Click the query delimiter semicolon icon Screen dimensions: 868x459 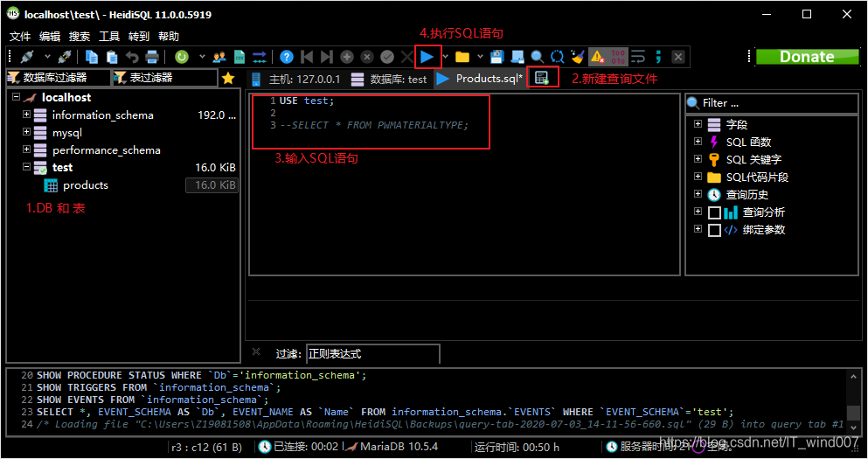tap(658, 57)
